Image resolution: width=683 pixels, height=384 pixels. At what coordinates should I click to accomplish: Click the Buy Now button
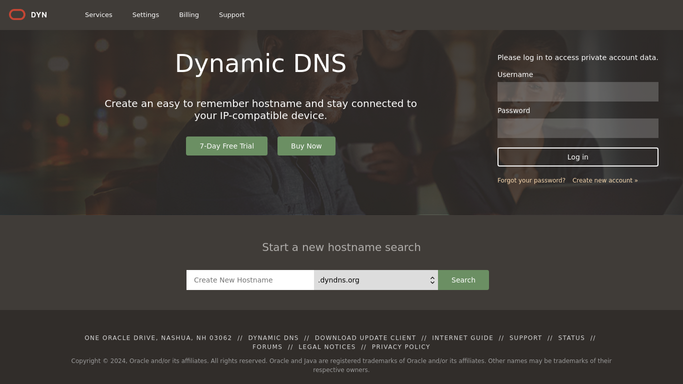pos(306,146)
